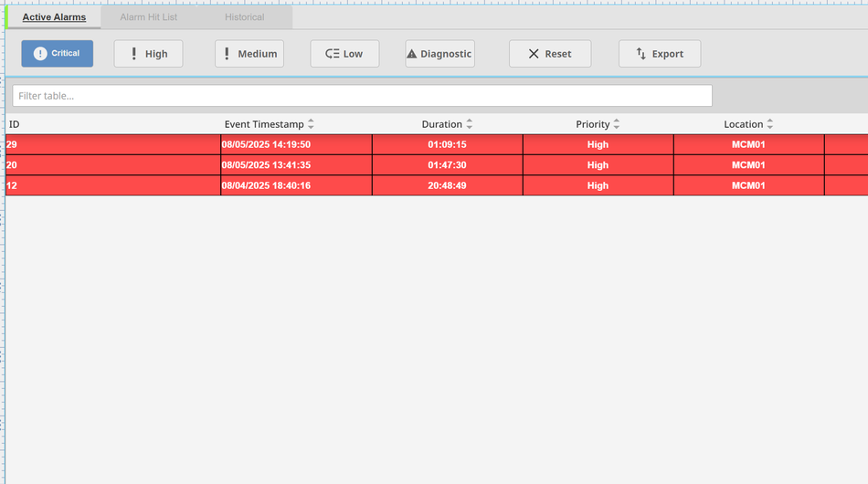The height and width of the screenshot is (484, 868).
Task: Click the Low priority filter icon
Action: 333,54
